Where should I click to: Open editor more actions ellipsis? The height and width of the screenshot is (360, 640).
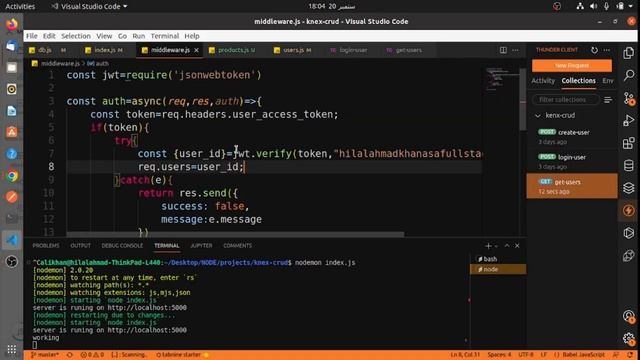(x=516, y=50)
